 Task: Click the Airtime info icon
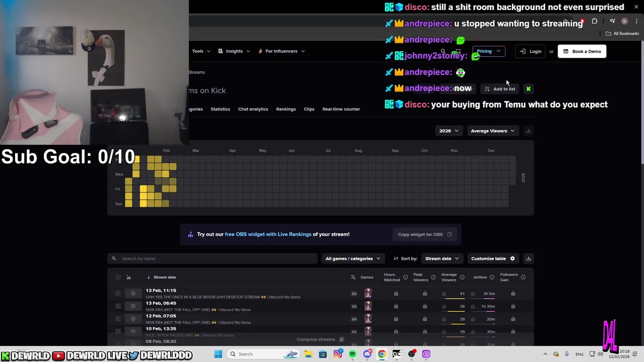[x=492, y=277]
